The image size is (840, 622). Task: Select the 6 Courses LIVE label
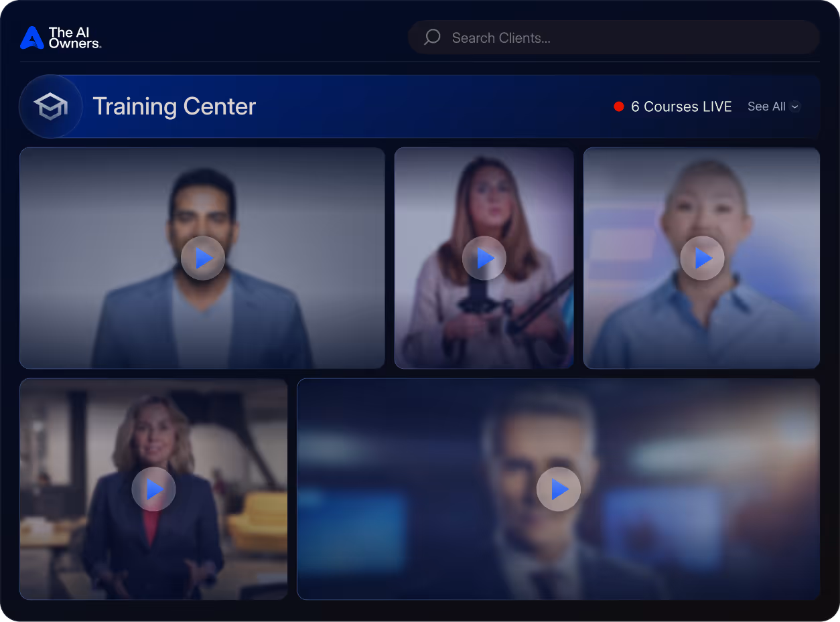pyautogui.click(x=681, y=106)
